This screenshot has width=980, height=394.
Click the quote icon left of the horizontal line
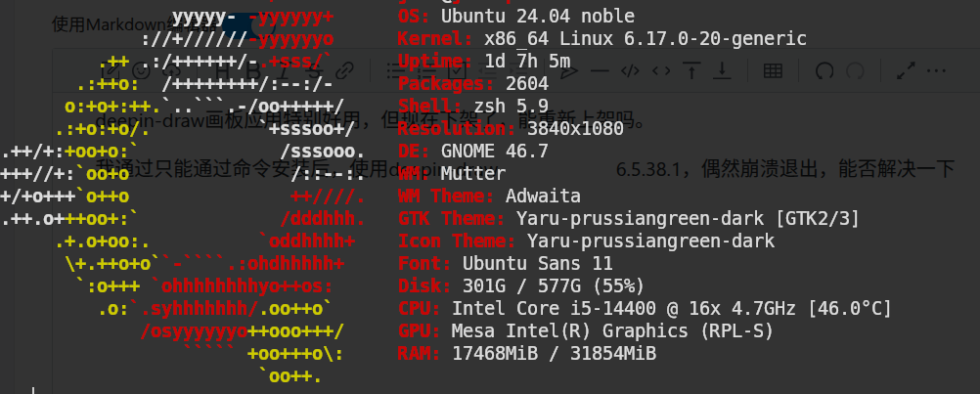[568, 71]
